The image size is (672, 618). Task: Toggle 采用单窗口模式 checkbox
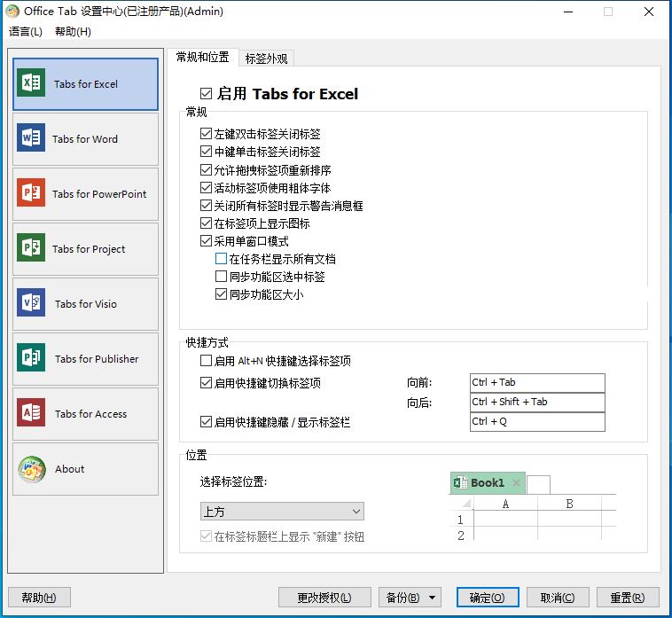[206, 241]
